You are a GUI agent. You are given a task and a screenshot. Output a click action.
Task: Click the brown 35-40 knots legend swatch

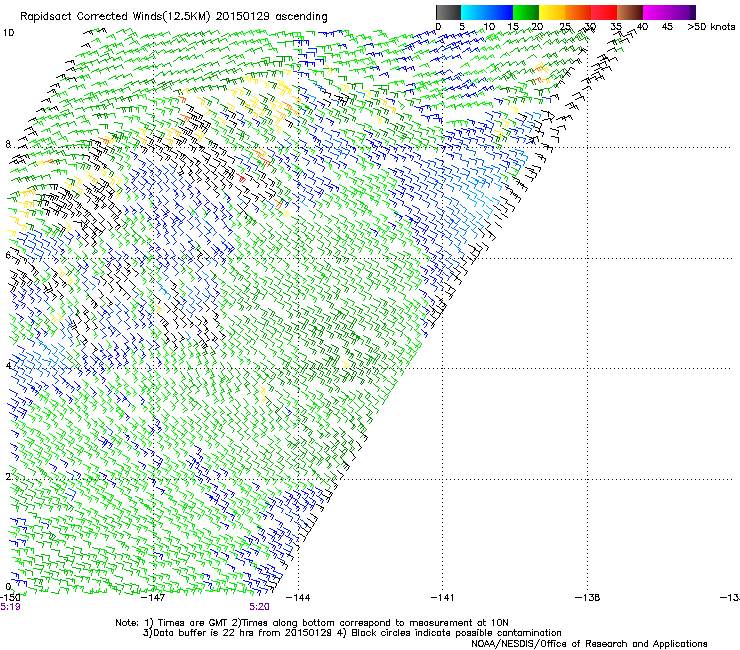pos(630,12)
